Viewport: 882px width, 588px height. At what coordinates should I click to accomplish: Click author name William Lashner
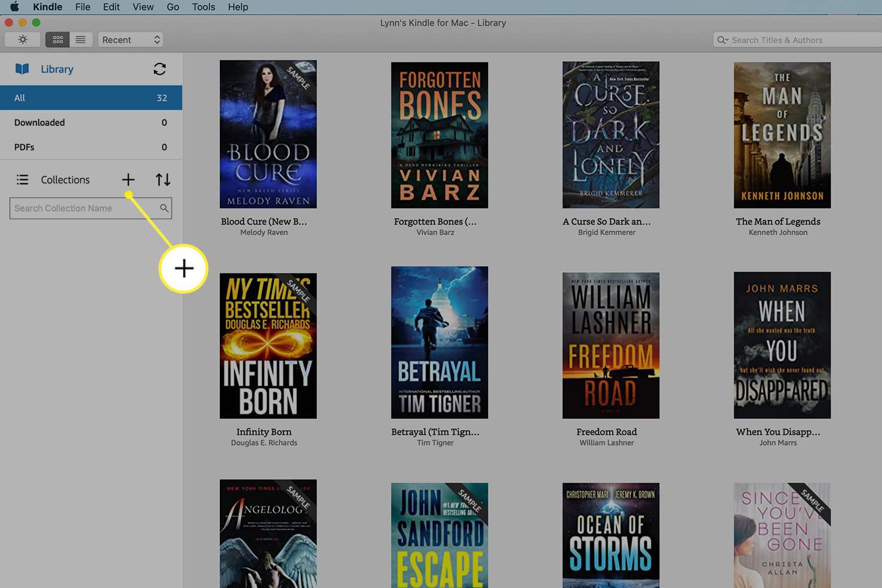(607, 443)
